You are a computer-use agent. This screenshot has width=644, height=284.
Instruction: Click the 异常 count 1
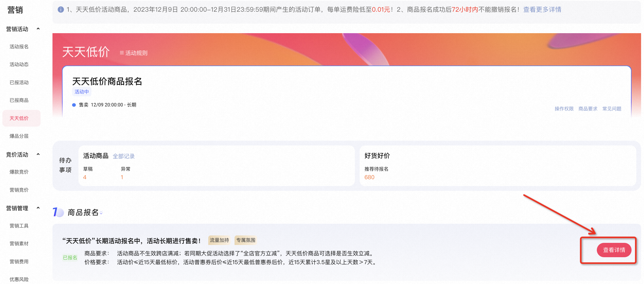[x=122, y=177]
